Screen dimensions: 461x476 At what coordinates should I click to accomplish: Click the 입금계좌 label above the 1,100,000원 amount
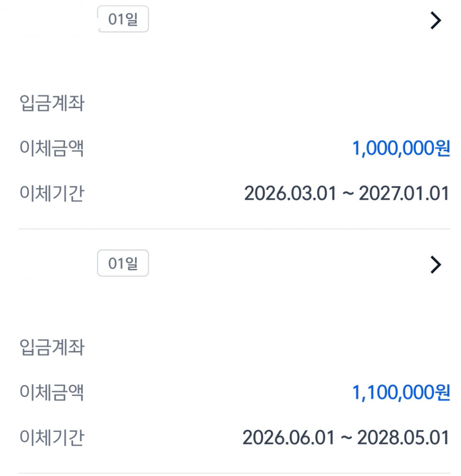coord(52,347)
